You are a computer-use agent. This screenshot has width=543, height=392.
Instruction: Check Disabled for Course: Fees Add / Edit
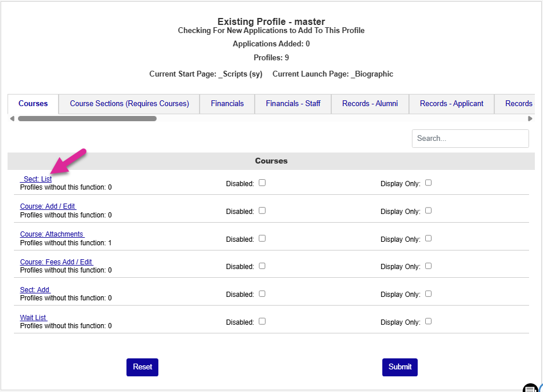coord(262,266)
